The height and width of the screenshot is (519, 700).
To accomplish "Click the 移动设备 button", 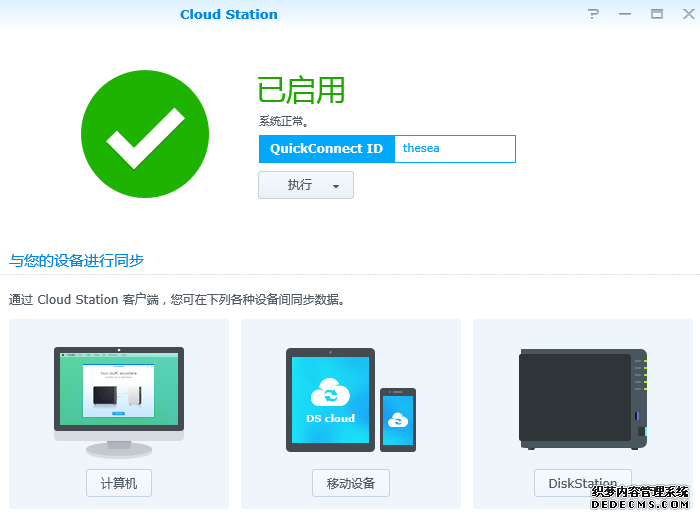I will tap(350, 483).
